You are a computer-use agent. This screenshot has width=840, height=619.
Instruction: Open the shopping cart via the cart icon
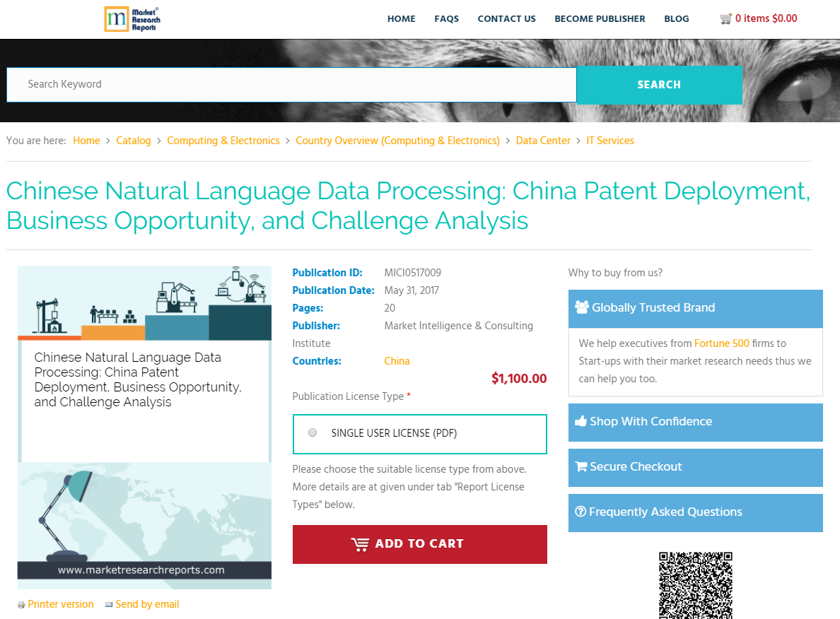pos(726,18)
